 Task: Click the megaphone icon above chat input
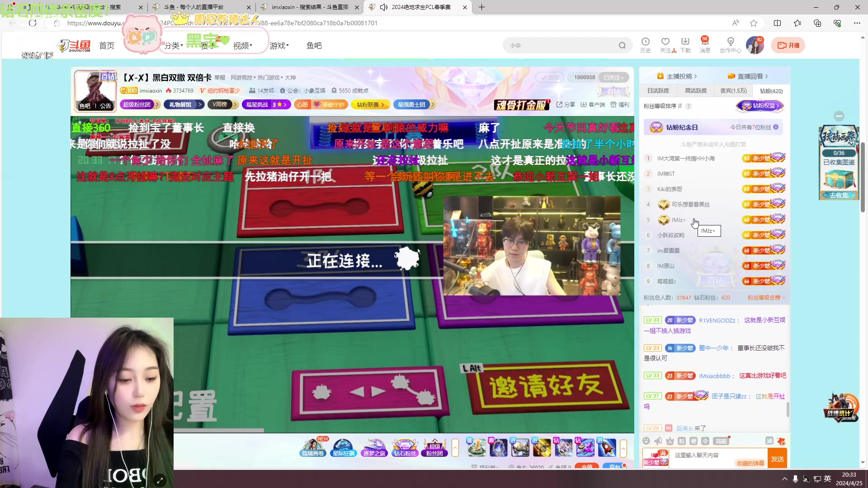click(x=658, y=441)
